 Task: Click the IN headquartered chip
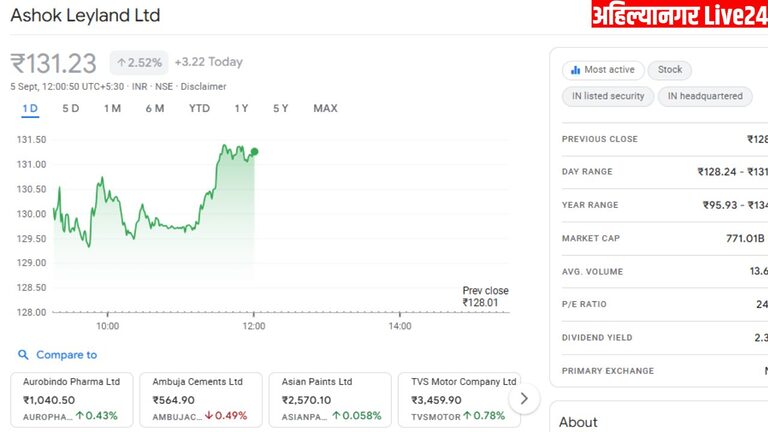click(x=705, y=97)
